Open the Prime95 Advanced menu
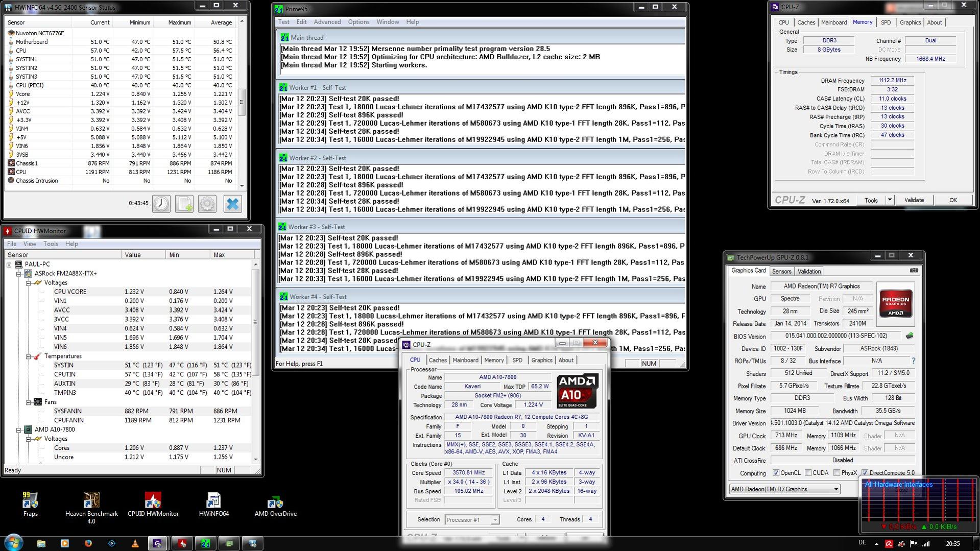980x551 pixels. 327,22
